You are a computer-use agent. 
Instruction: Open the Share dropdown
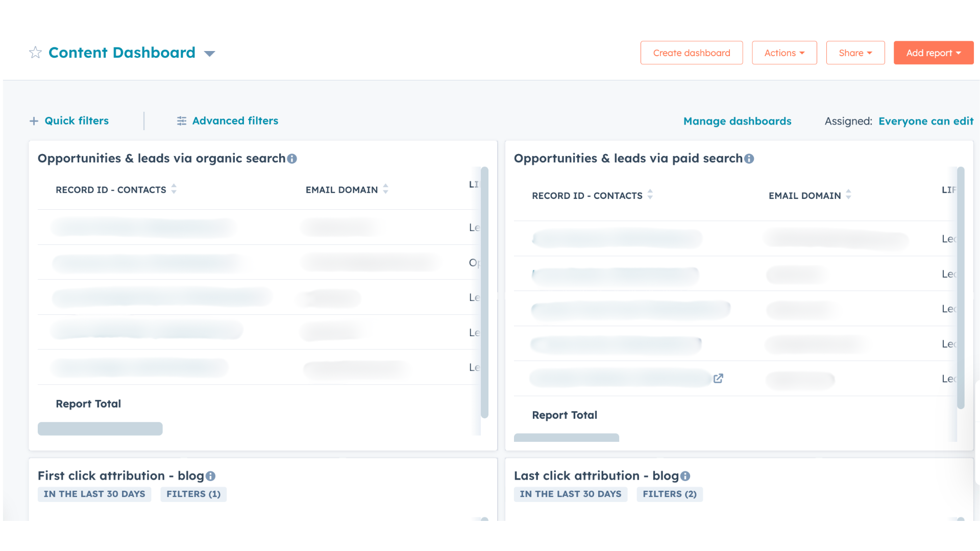point(855,53)
